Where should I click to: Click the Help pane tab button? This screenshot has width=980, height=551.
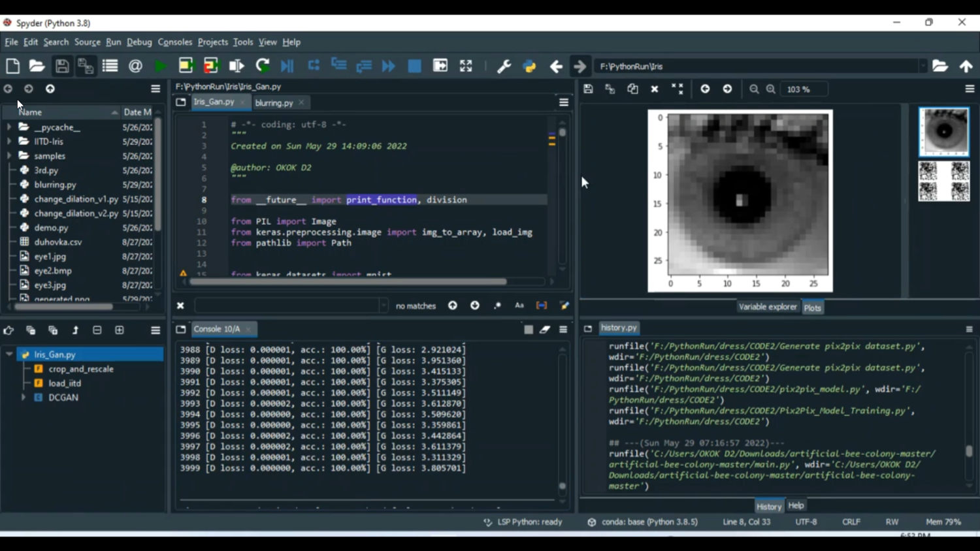click(x=796, y=505)
